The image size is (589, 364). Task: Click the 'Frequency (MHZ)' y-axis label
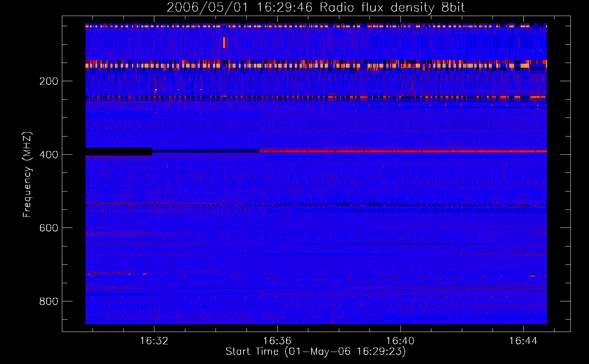[x=27, y=174]
